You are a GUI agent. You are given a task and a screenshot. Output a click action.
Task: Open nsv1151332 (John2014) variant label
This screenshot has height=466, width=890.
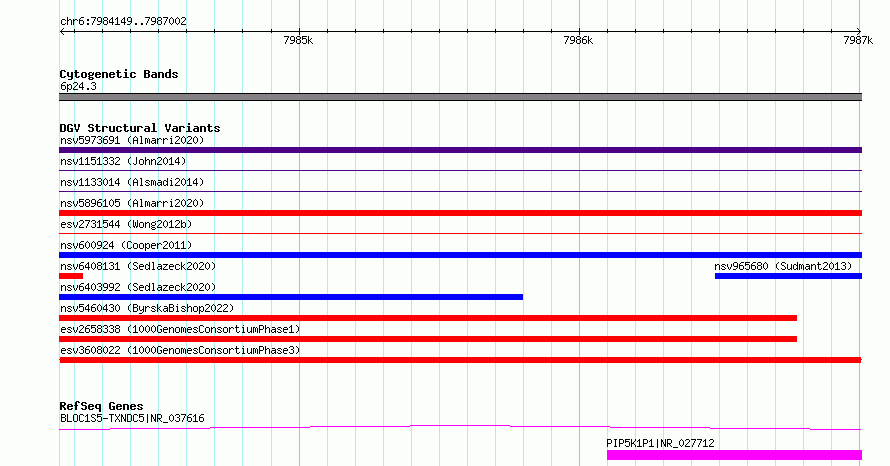click(x=123, y=161)
